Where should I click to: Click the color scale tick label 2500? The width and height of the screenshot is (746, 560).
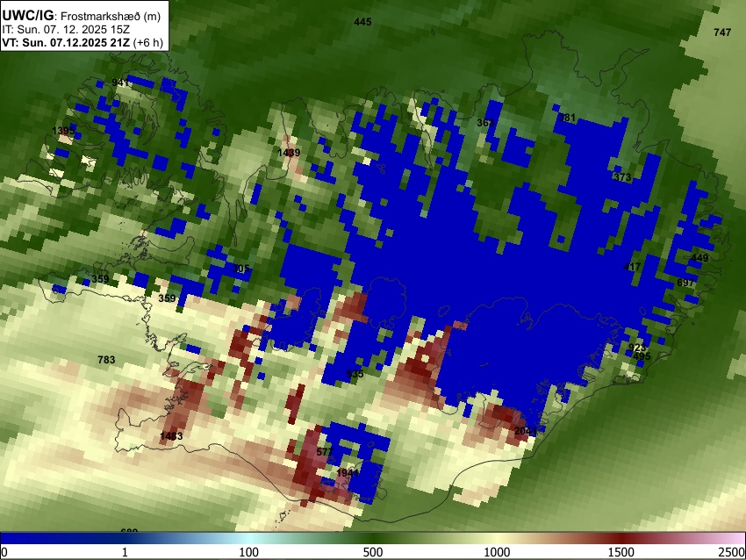click(732, 552)
